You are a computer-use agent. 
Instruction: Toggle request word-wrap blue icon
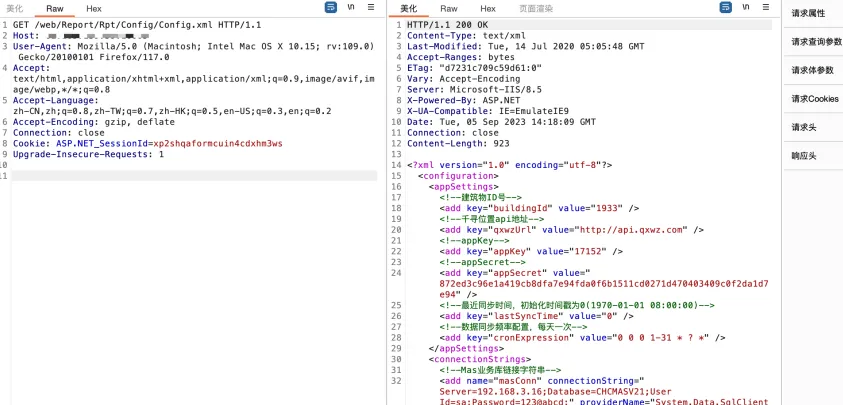(x=331, y=7)
